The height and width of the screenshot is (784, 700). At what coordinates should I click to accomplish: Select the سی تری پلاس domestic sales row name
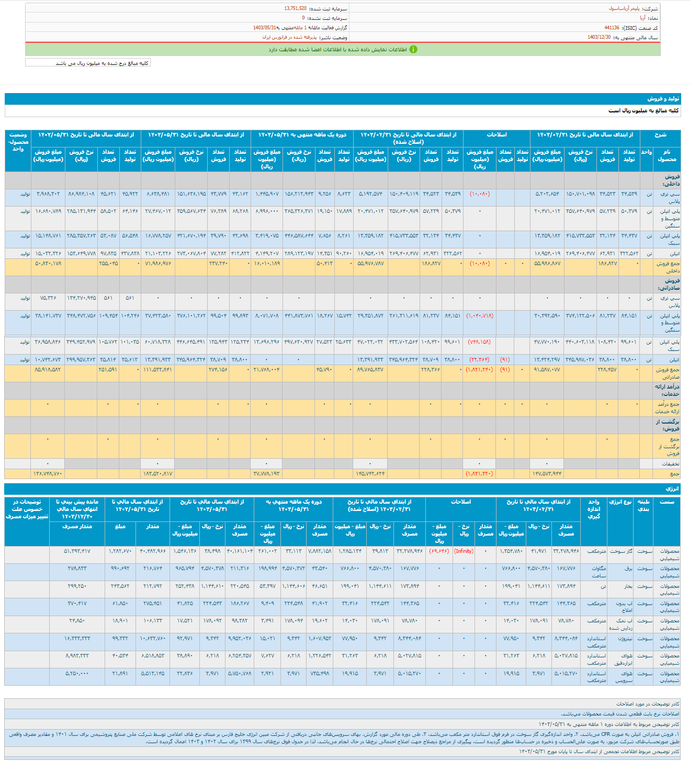coord(669,197)
